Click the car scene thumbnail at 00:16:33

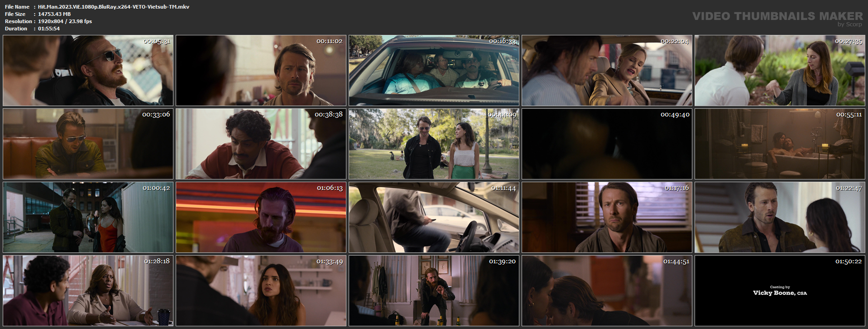point(434,71)
